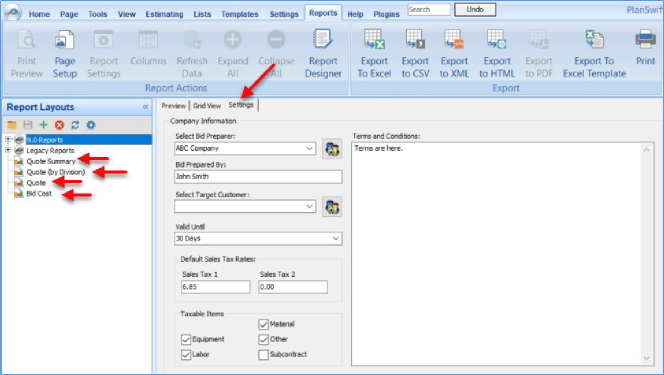Switch to the Preview tab

[x=174, y=106]
